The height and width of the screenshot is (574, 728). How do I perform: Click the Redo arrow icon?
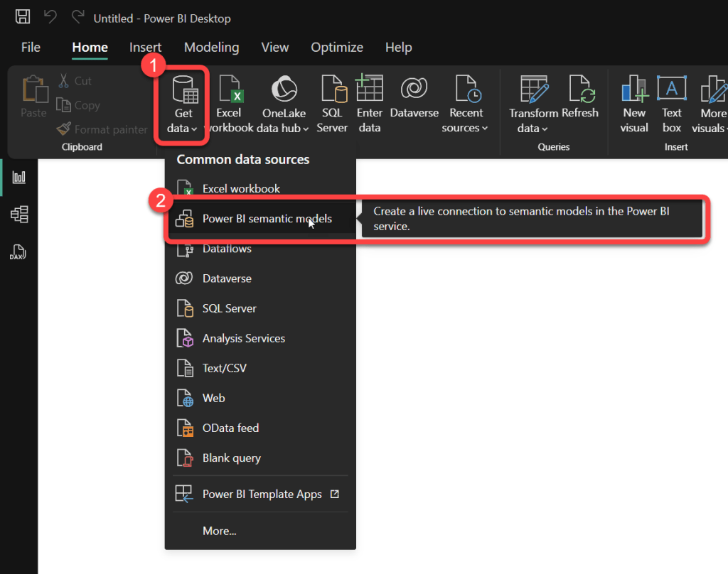77,17
